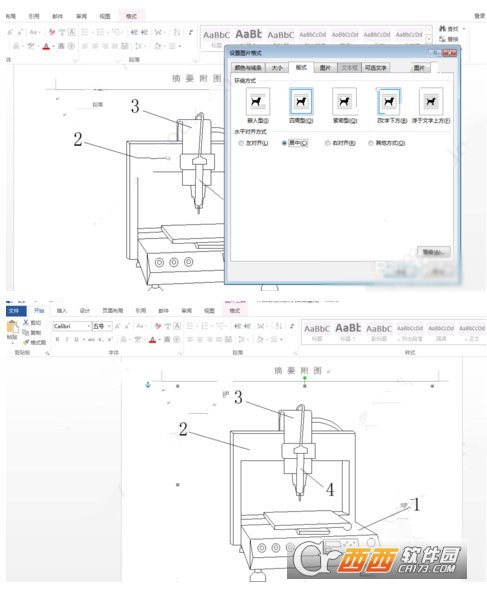Screen dimensions: 487x589
Task: Click the first AaBbC 标题 style in Calibri window
Action: coord(317,332)
